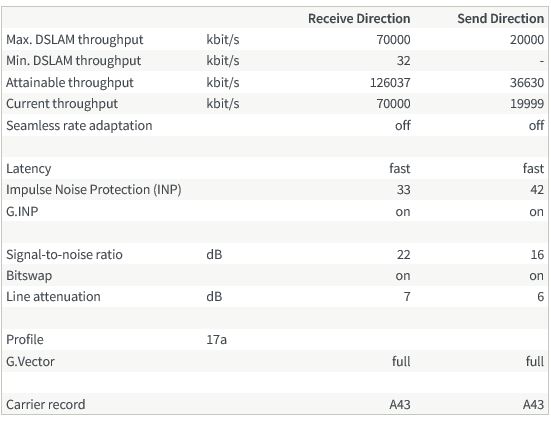Viewport: 551px width, 421px height.
Task: Select the Max. DSLAM throughput row label
Action: coord(74,40)
